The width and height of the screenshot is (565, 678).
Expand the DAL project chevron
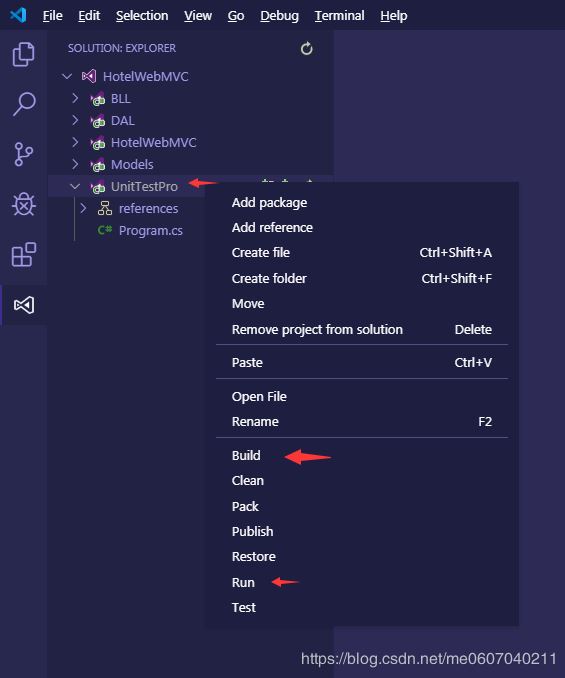[75, 120]
